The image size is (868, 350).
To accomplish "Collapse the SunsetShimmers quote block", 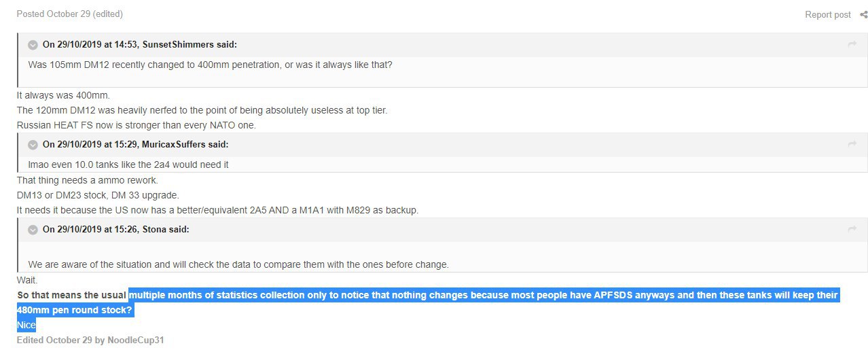I will 33,45.
